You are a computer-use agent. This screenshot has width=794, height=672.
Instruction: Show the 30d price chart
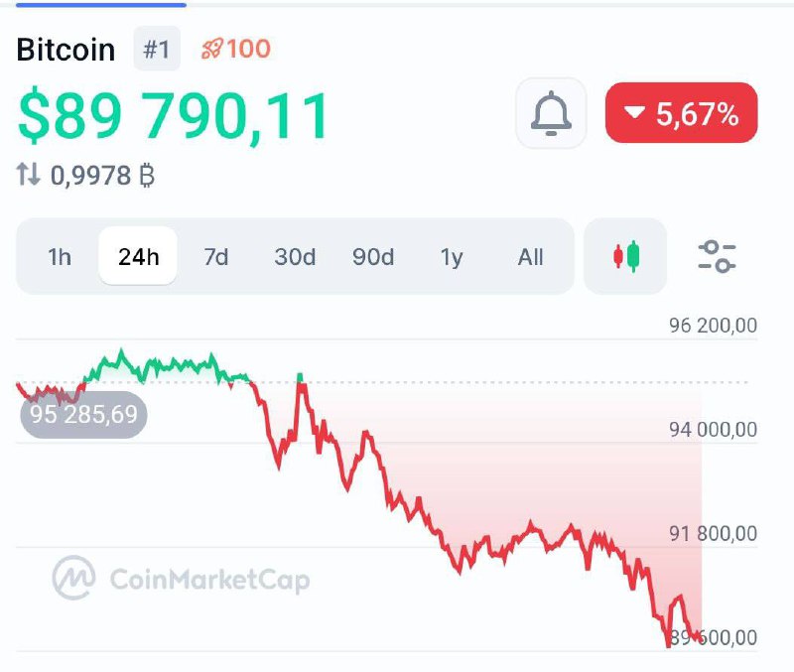[295, 257]
